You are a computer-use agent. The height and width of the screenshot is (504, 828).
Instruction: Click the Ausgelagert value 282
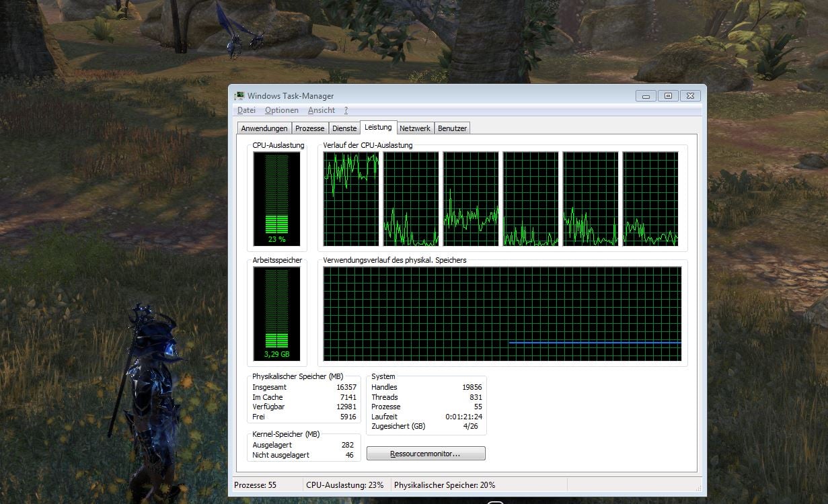tap(347, 445)
